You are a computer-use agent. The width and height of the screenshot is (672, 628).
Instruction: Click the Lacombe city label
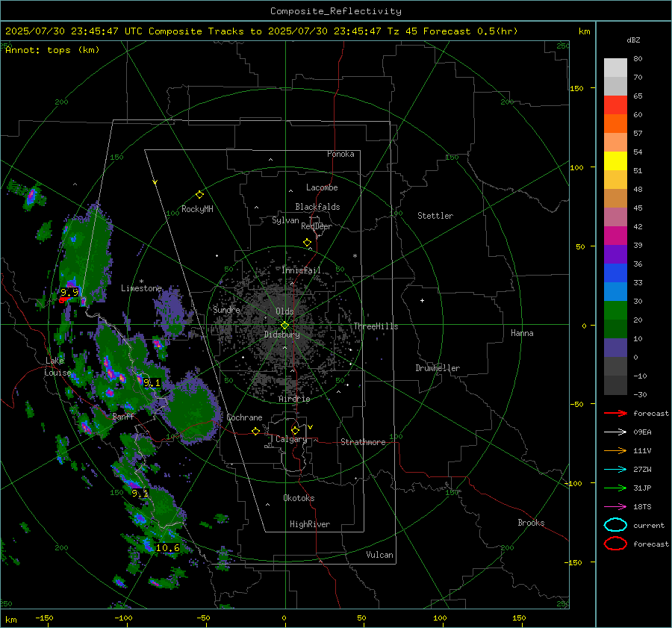(x=322, y=187)
